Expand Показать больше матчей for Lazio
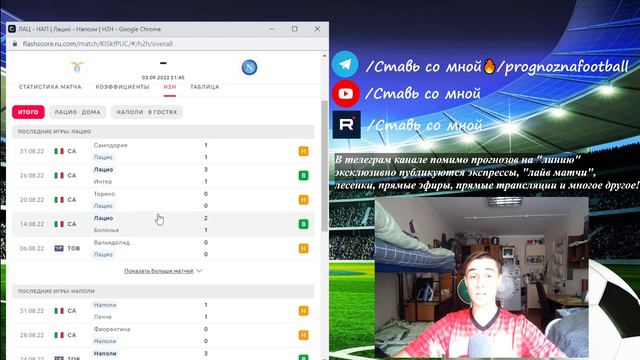 (x=159, y=271)
